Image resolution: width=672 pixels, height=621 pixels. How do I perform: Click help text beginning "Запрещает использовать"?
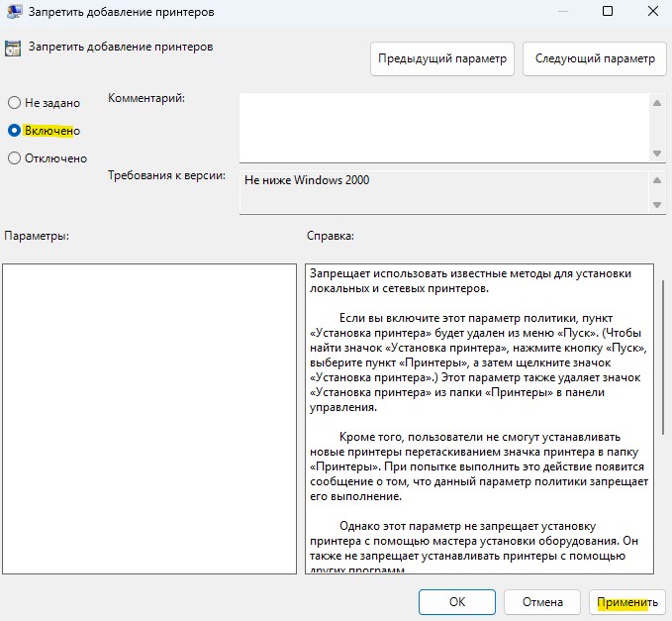pos(470,281)
